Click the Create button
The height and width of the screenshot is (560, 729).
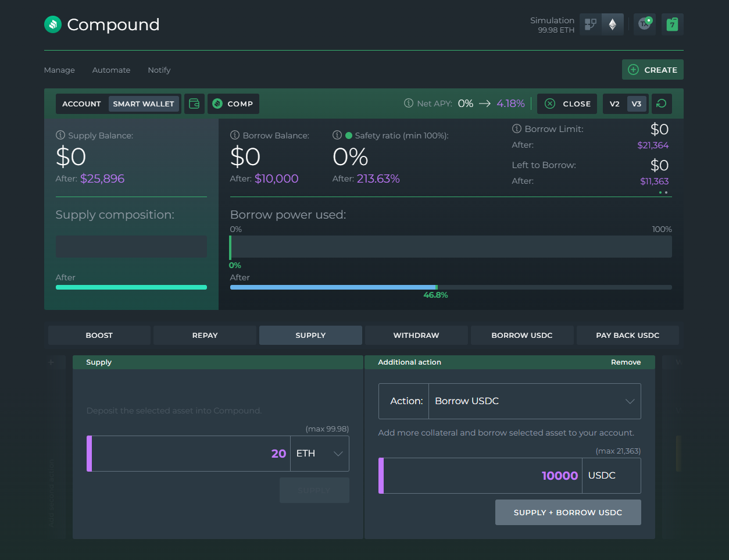[653, 70]
